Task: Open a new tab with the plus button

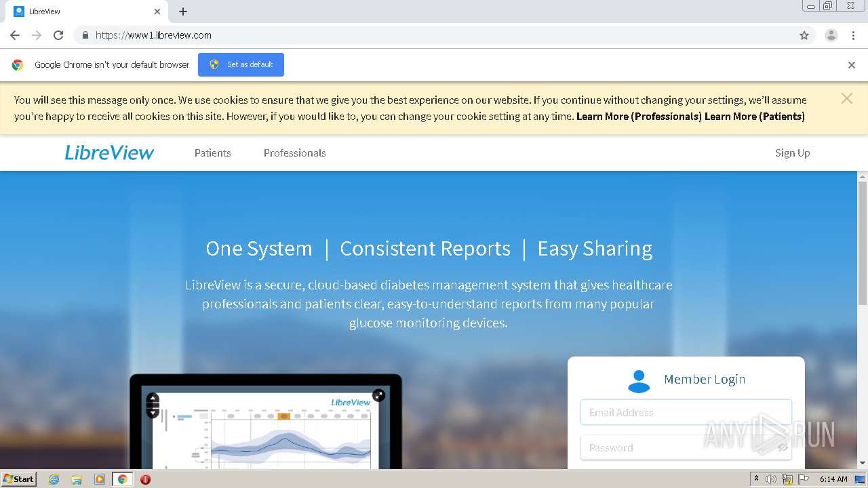Action: [183, 12]
